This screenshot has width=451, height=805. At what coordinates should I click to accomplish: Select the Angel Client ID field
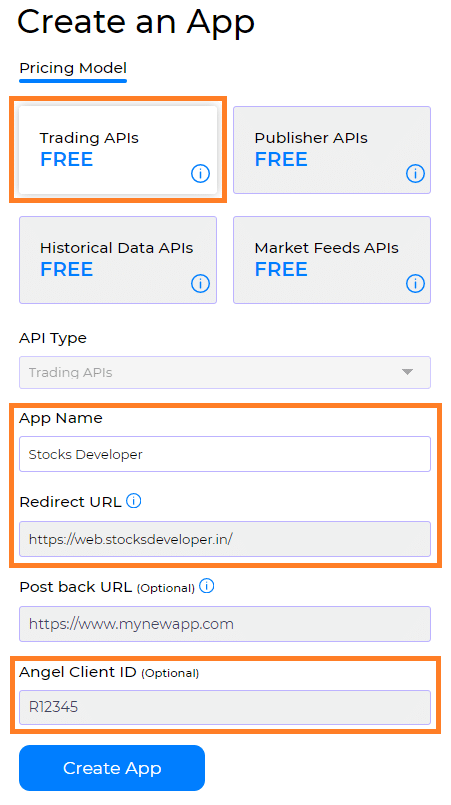point(225,707)
